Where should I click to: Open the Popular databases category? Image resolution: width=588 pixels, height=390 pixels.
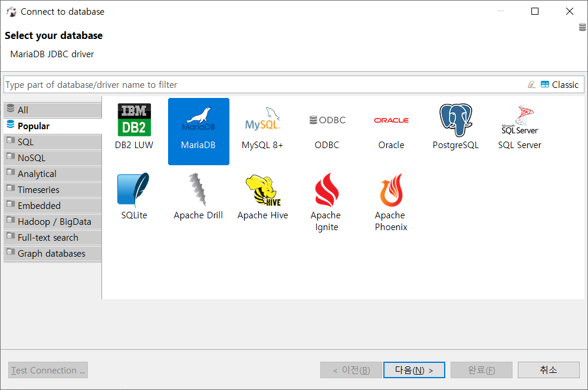pos(52,126)
